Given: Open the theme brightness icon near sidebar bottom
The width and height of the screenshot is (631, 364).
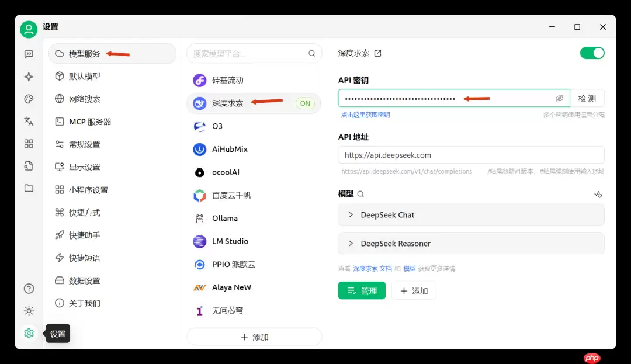Looking at the screenshot, I should coord(29,310).
